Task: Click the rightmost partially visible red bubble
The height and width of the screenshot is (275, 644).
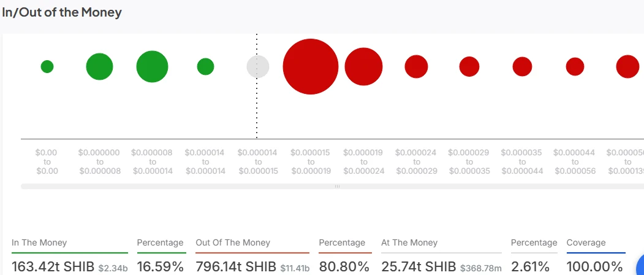Action: [x=627, y=66]
